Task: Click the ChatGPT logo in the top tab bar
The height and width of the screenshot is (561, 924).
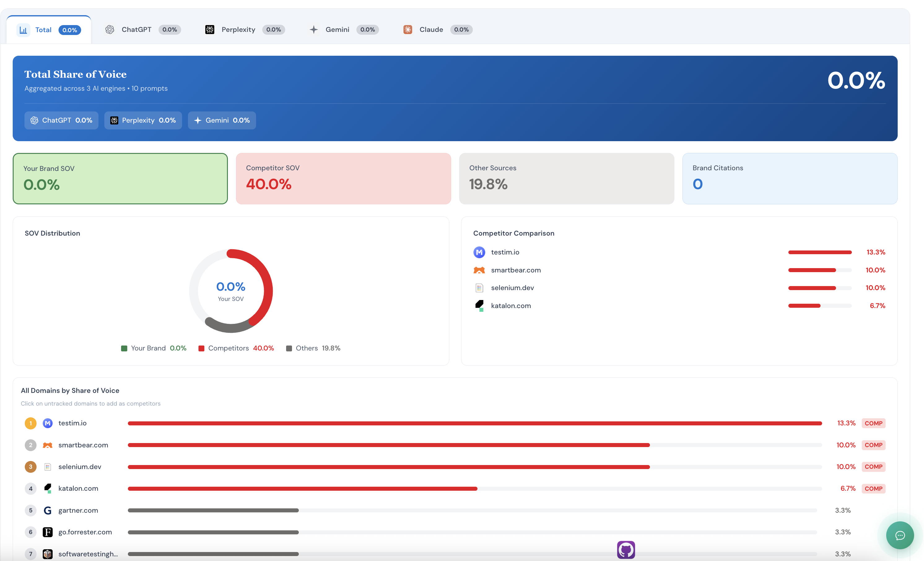Action: tap(110, 29)
